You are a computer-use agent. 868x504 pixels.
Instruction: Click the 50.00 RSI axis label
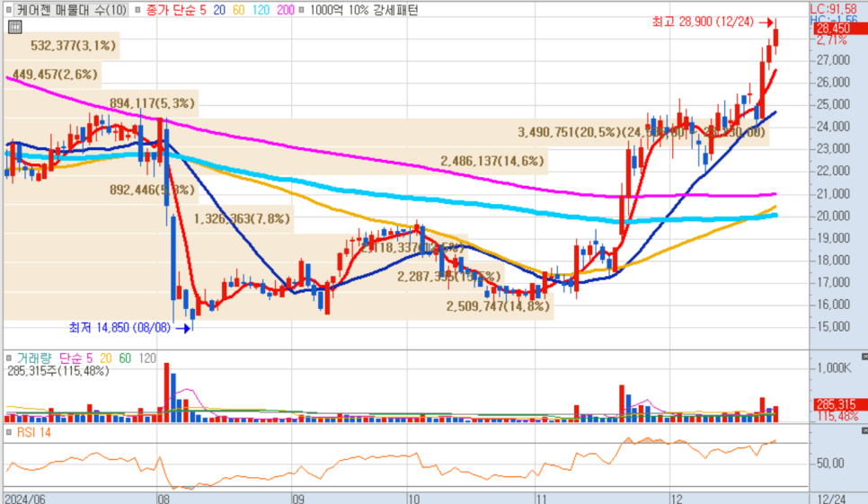(831, 463)
